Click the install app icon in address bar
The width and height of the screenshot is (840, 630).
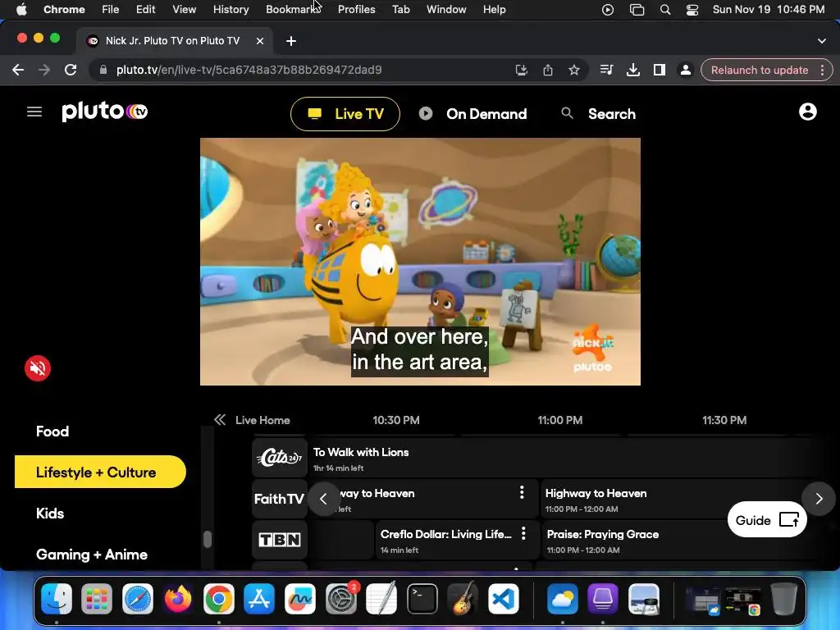(521, 70)
